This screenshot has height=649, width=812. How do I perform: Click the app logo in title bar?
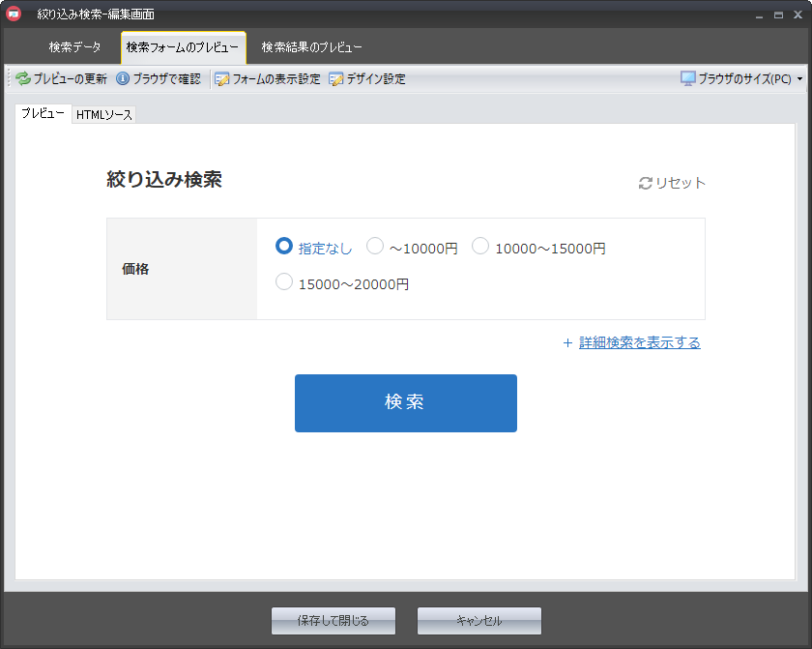click(14, 14)
